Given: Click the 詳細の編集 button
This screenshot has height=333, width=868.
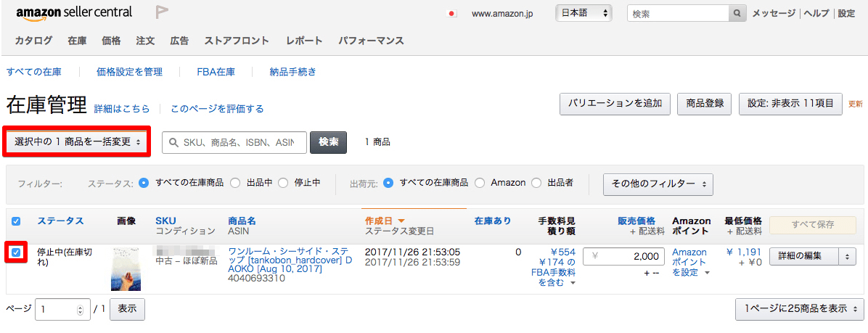Looking at the screenshot, I should [x=804, y=256].
